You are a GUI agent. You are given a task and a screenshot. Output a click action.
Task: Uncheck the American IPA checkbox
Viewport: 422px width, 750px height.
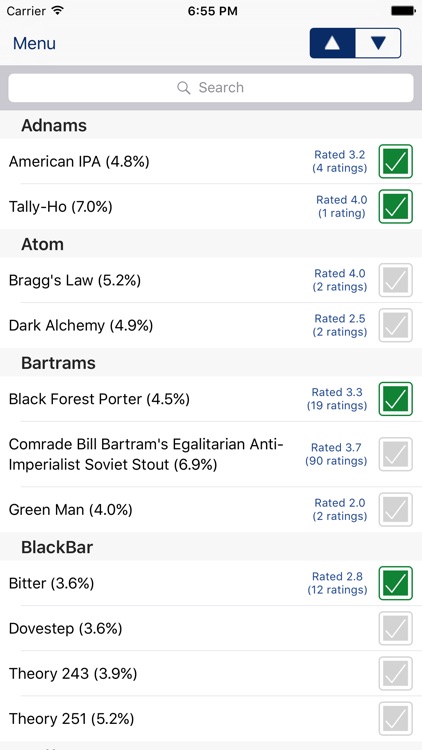pos(396,162)
